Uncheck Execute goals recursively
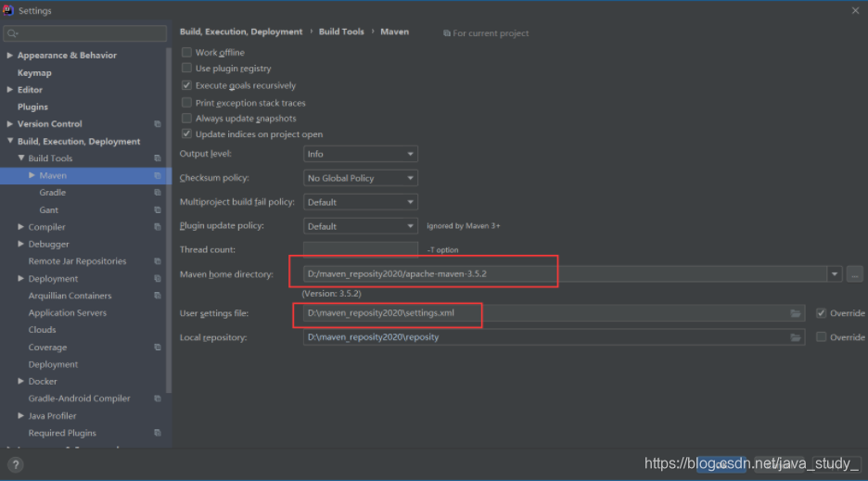 (186, 85)
